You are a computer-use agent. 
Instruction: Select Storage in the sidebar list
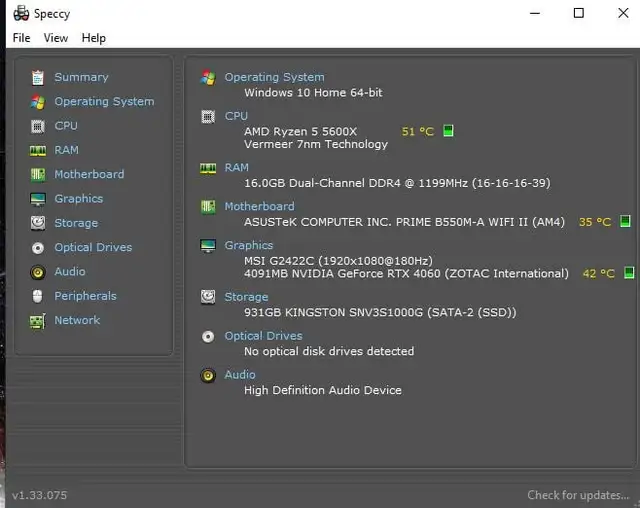(76, 223)
